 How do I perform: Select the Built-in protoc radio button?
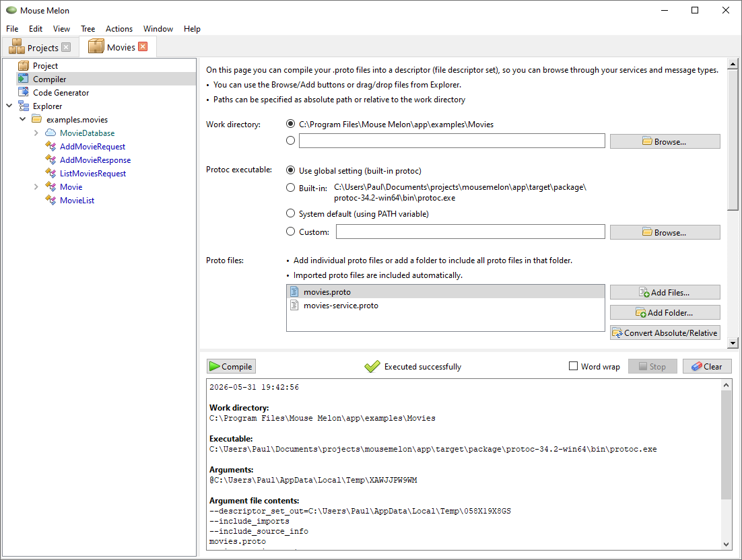tap(291, 187)
